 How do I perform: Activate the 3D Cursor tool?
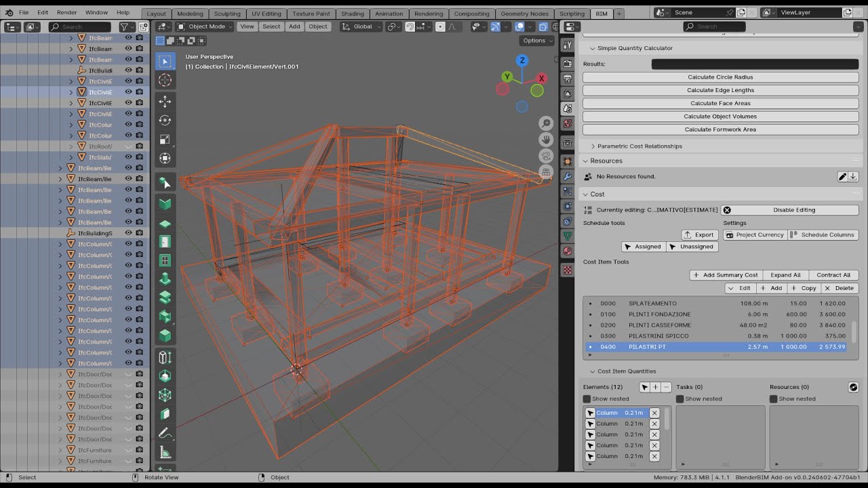coord(165,80)
